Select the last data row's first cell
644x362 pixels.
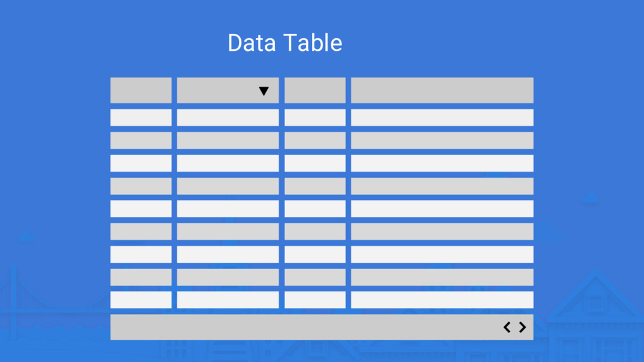coord(141,300)
